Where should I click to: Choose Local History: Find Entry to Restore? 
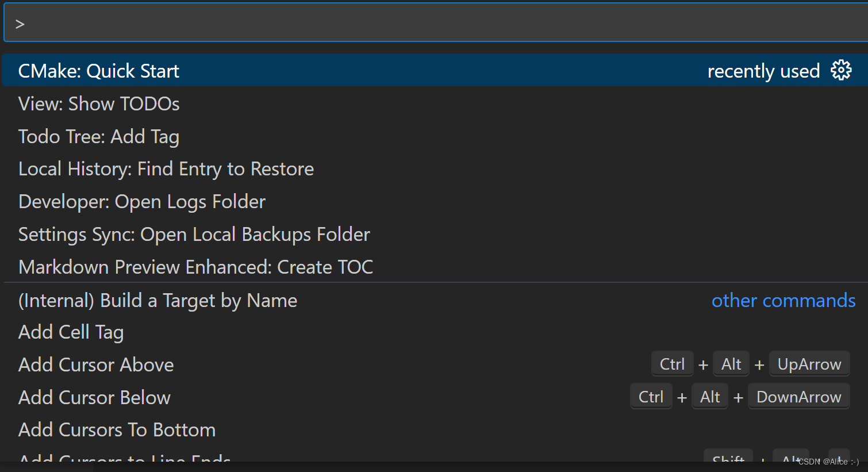[166, 168]
